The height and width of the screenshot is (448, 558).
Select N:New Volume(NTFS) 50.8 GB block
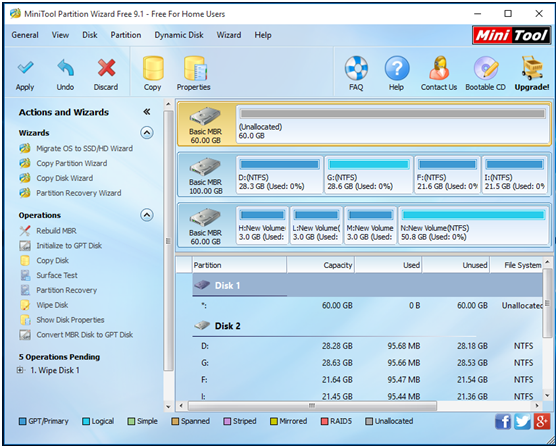click(473, 226)
